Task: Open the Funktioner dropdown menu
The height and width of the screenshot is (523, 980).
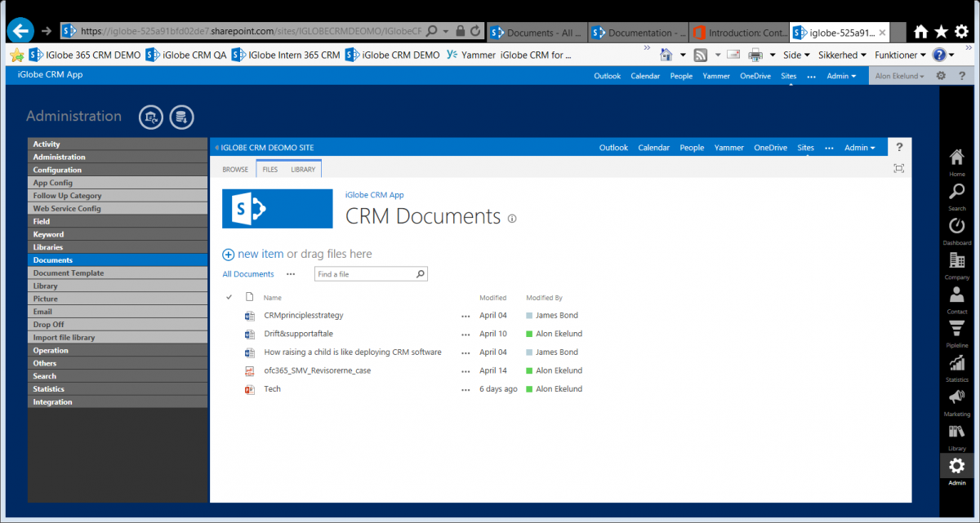Action: click(900, 55)
